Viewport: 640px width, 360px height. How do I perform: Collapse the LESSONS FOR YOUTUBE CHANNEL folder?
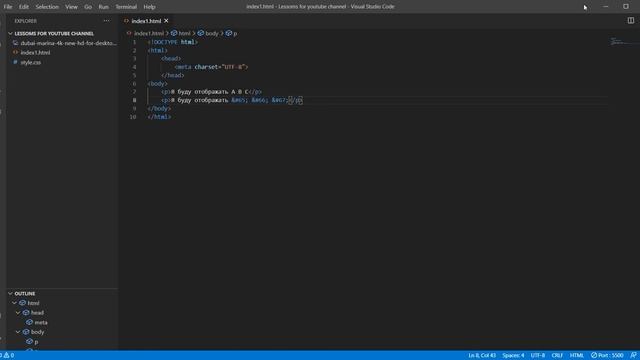[10, 33]
